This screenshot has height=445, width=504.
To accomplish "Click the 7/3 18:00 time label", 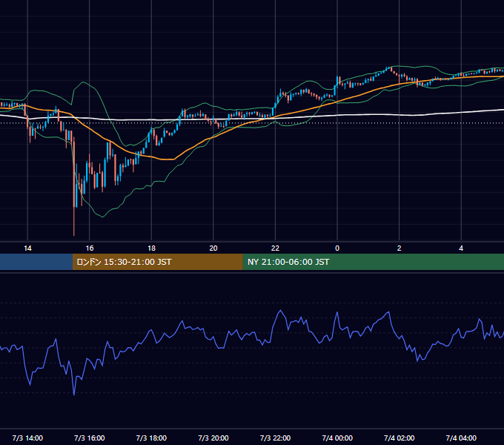I will pyautogui.click(x=151, y=438).
